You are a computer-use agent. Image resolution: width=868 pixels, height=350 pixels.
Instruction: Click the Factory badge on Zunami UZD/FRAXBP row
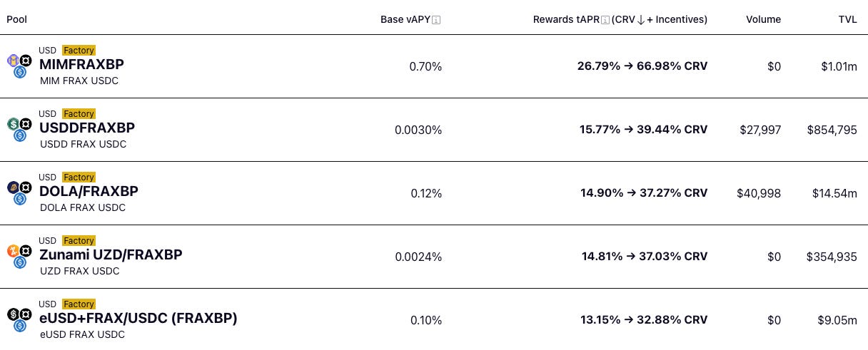79,241
